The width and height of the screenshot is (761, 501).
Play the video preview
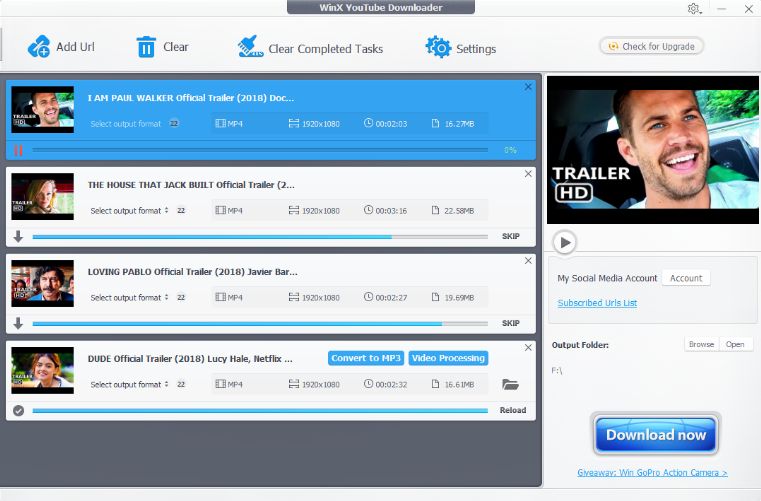(564, 241)
